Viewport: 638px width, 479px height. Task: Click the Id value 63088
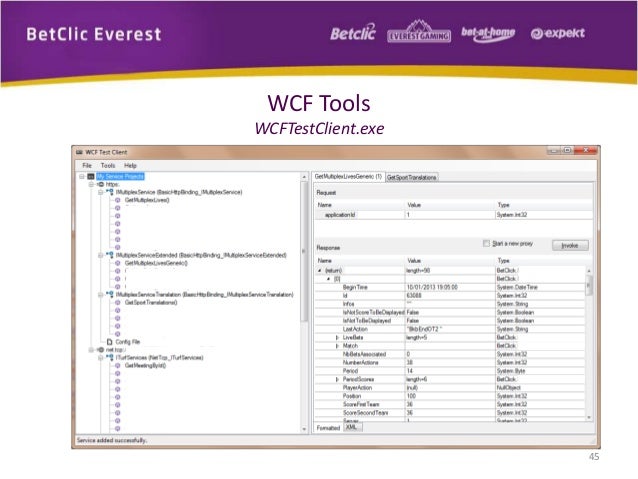tap(414, 295)
